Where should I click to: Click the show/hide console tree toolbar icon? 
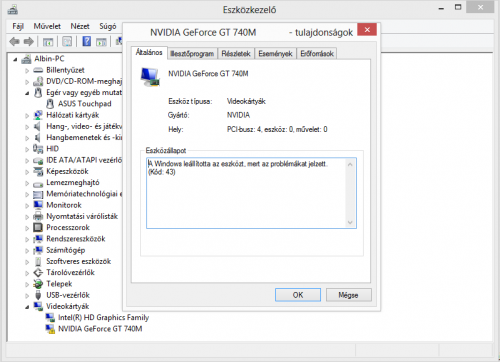pyautogui.click(x=48, y=42)
